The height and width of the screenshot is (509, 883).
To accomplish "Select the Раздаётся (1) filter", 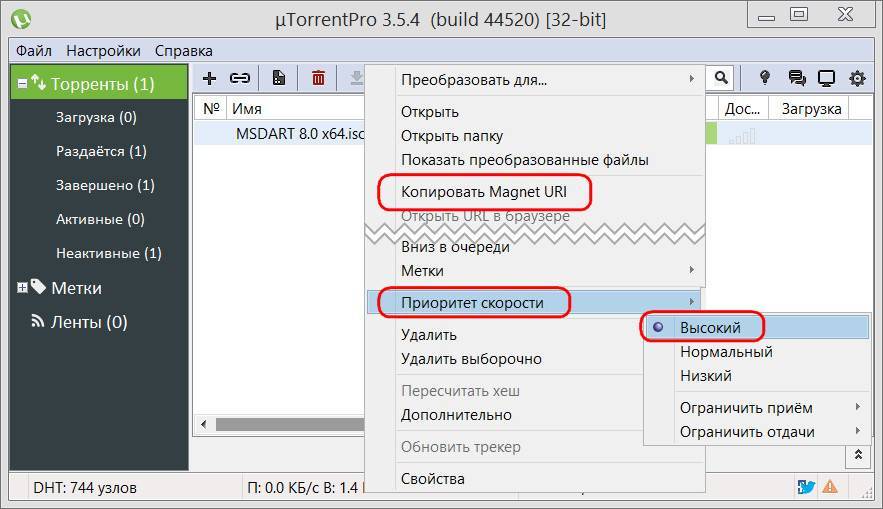I will pos(99,151).
